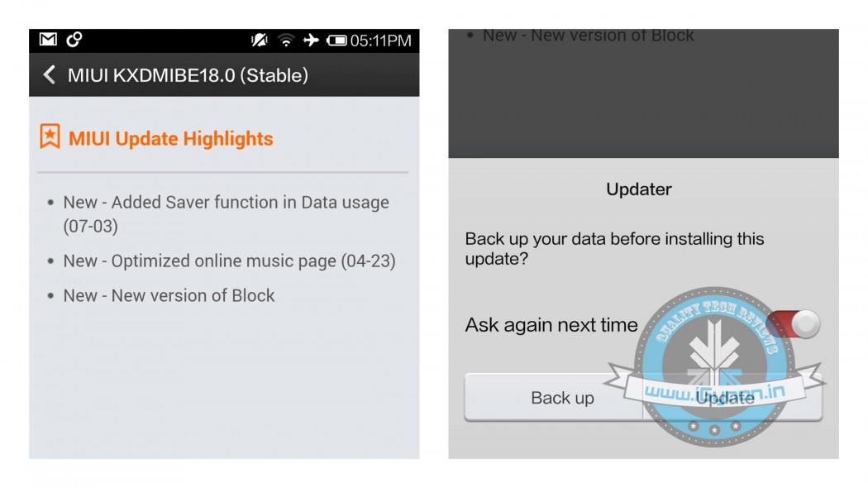Tap the battery indicator icon

coord(336,41)
